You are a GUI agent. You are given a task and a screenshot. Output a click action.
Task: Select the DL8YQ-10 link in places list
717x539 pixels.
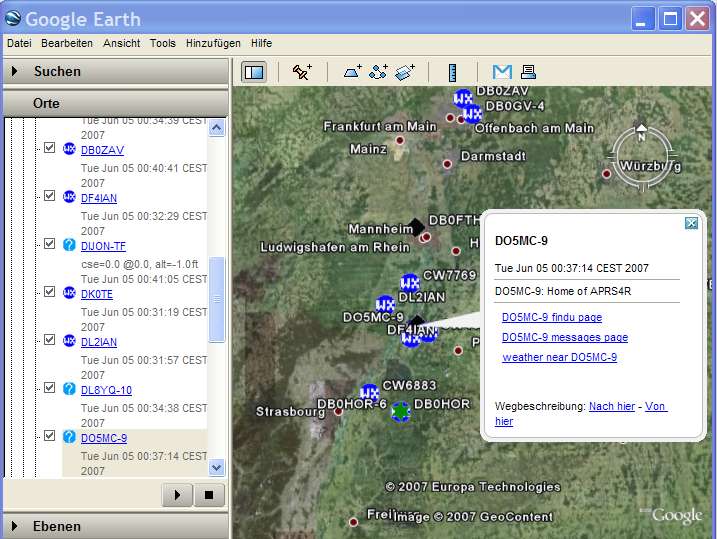tap(107, 390)
